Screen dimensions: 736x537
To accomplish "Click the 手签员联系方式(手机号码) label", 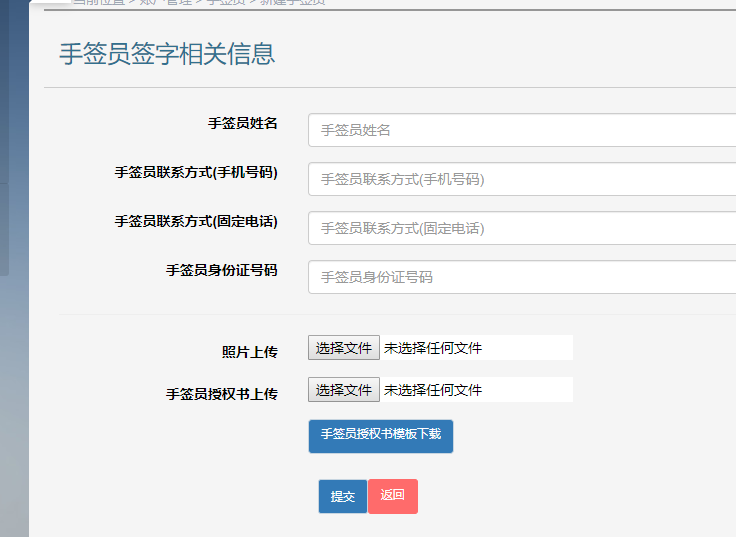I will 196,172.
